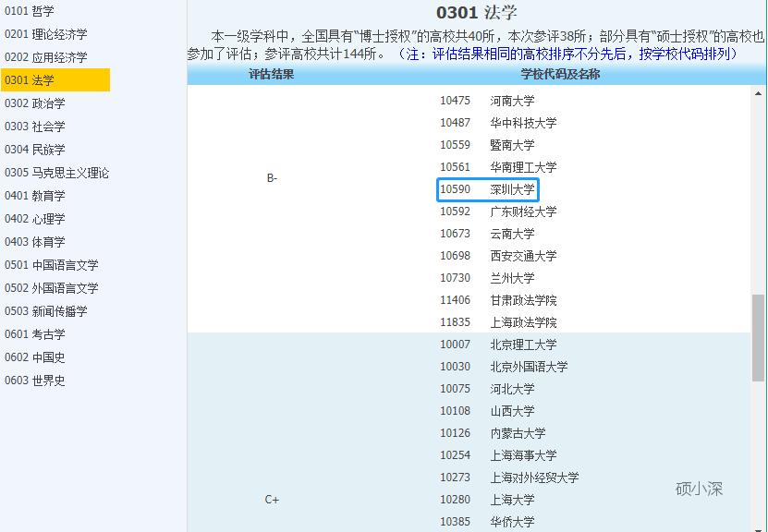
Task: Select 0303 社会学 from the sidebar
Action: tap(37, 127)
